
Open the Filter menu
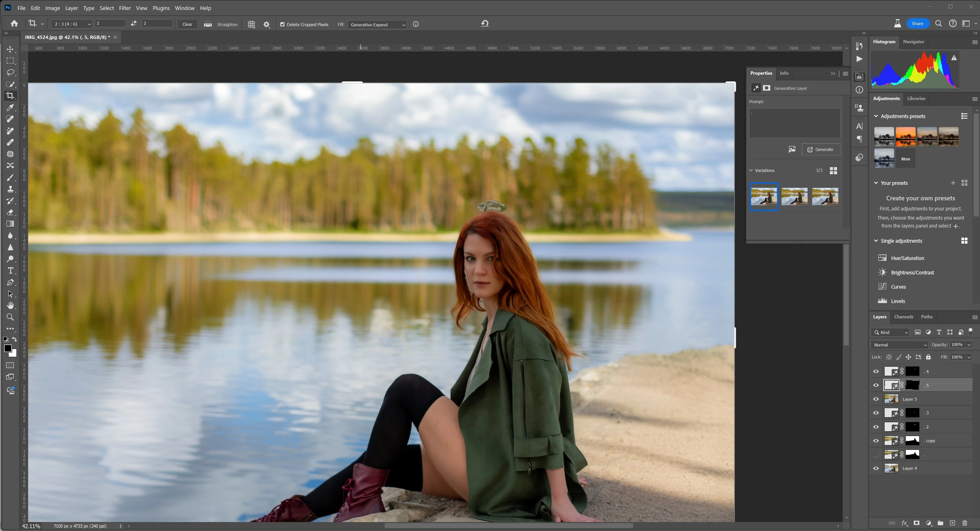click(x=124, y=8)
